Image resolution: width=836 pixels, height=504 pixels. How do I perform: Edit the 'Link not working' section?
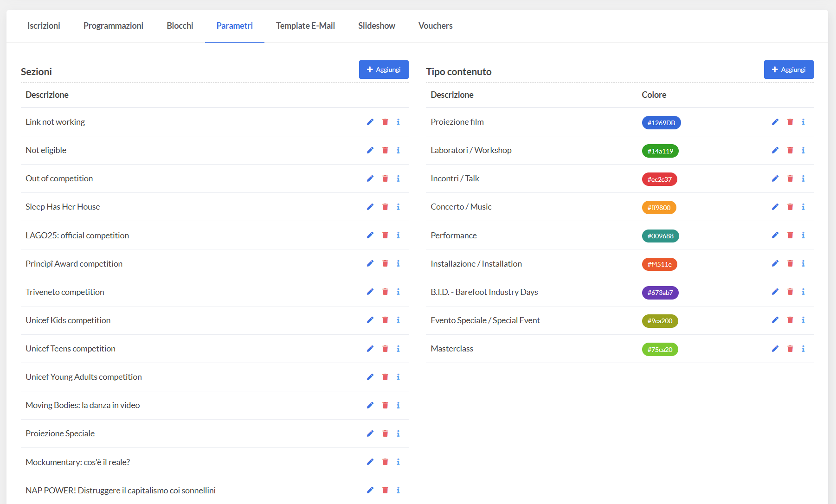[370, 122]
